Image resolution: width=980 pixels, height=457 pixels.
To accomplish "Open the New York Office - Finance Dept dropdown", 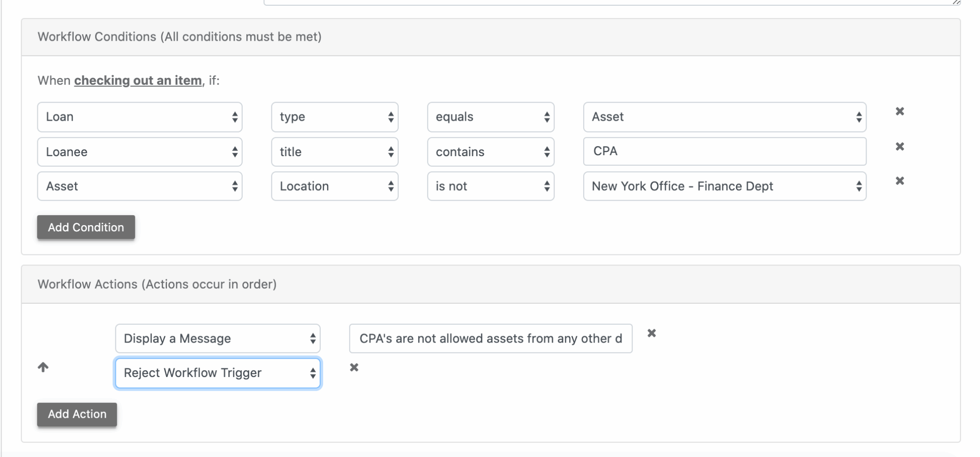I will (724, 186).
